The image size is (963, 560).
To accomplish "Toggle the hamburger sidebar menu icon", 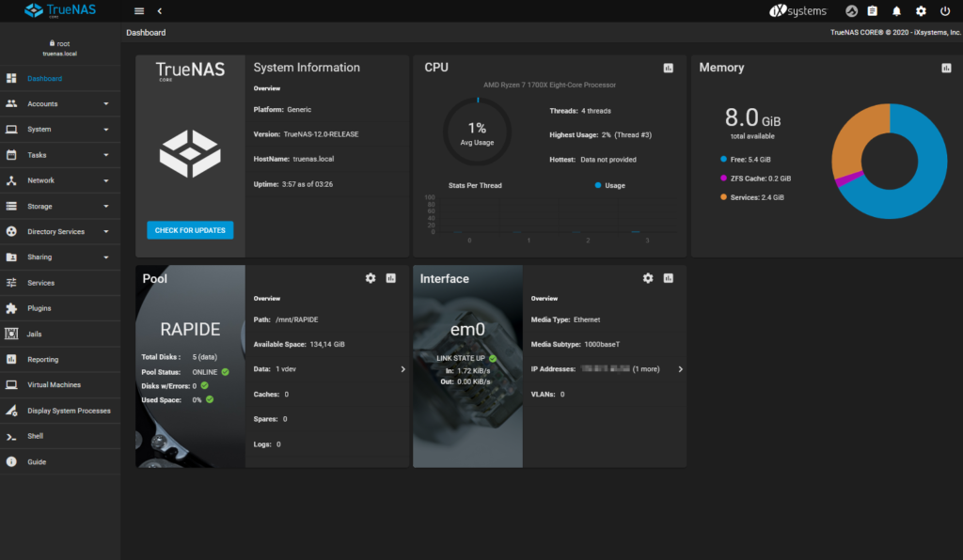I will 139,11.
